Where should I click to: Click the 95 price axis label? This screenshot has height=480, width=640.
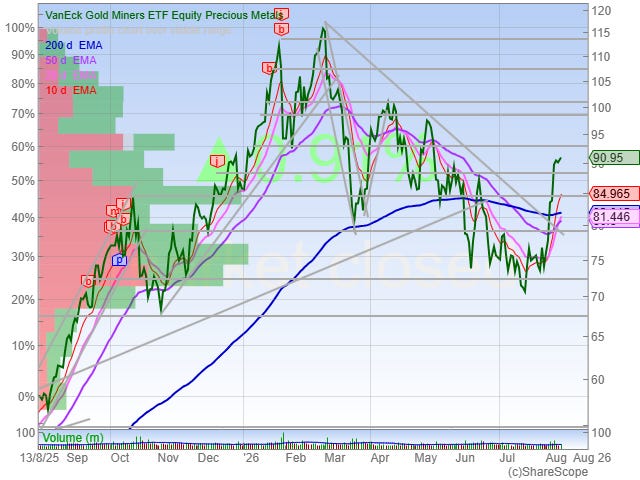click(x=598, y=135)
